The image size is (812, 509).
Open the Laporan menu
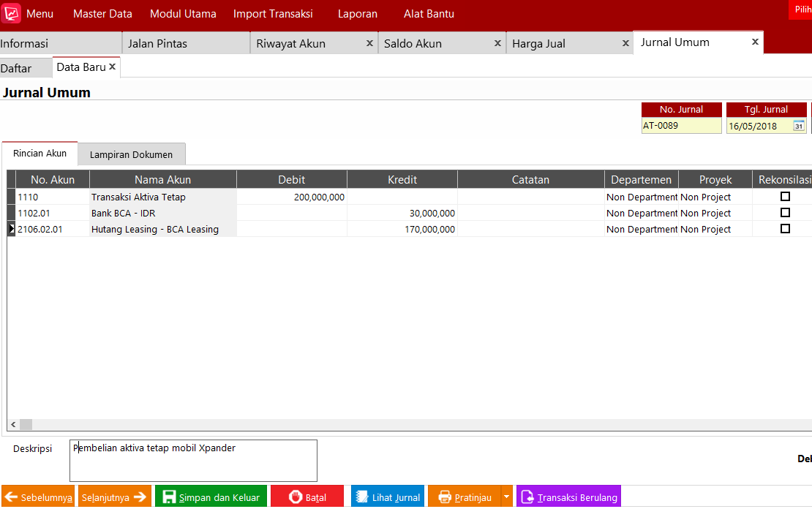click(x=358, y=14)
